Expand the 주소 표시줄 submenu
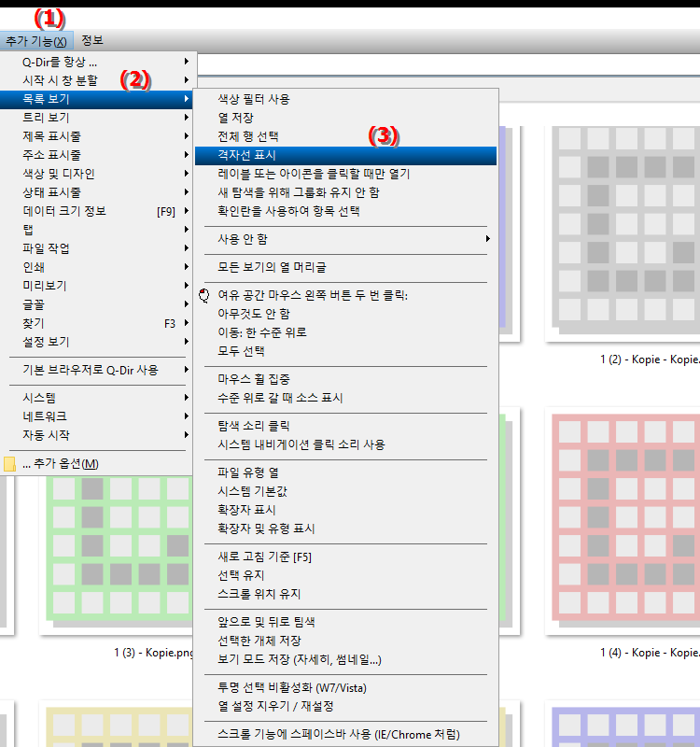The image size is (700, 747). coord(98,155)
